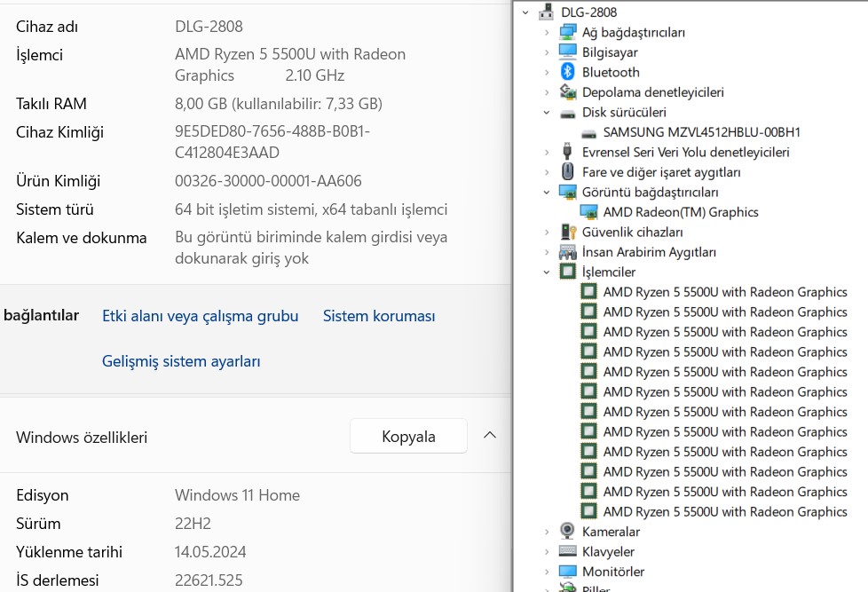Collapse the Görüntü bağdaştırıcıları node
The image size is (868, 592).
click(x=547, y=193)
